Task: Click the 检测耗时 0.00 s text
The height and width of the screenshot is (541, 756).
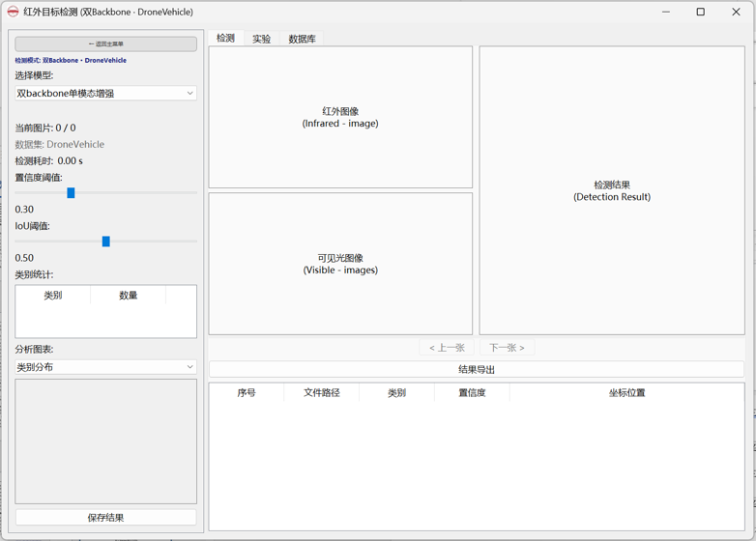Action: [48, 161]
